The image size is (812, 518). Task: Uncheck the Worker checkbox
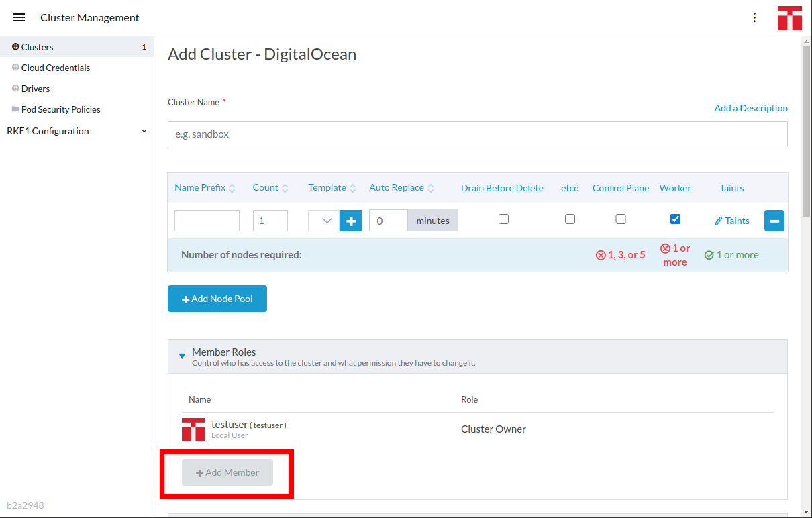pyautogui.click(x=675, y=219)
